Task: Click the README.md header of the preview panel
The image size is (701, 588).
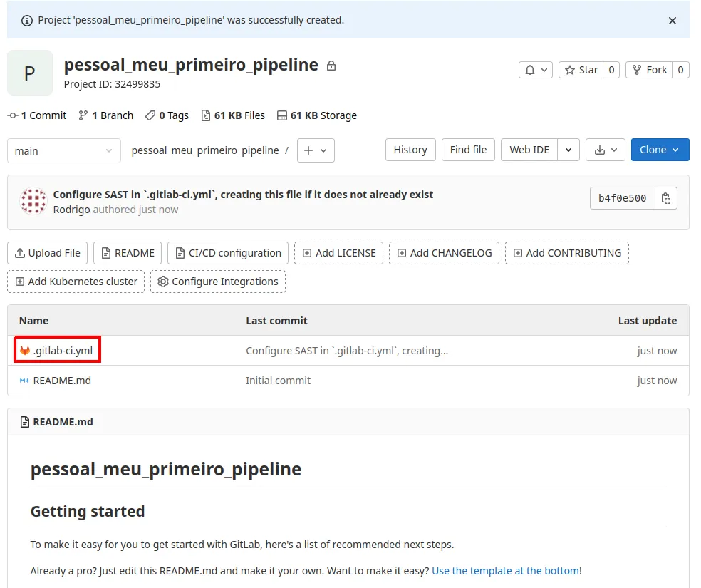Action: click(x=63, y=422)
